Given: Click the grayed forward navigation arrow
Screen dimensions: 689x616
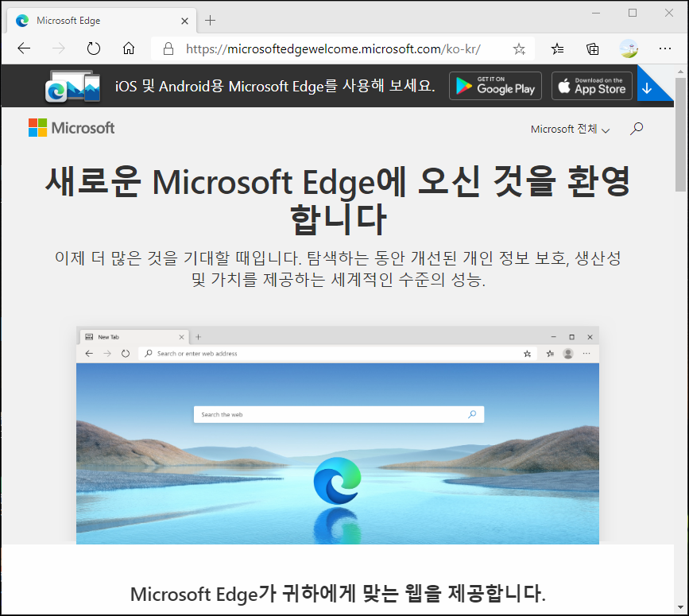Looking at the screenshot, I should point(59,48).
